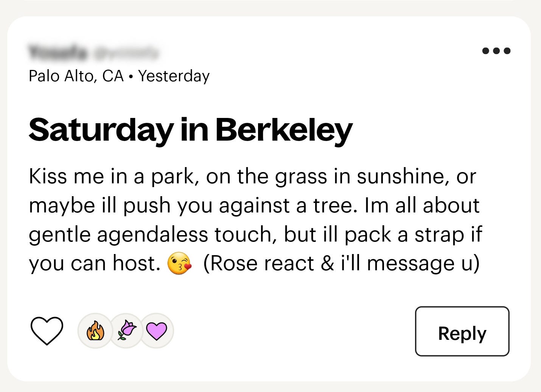Image resolution: width=541 pixels, height=392 pixels.
Task: Click the word Saturday in the title
Action: tap(100, 130)
